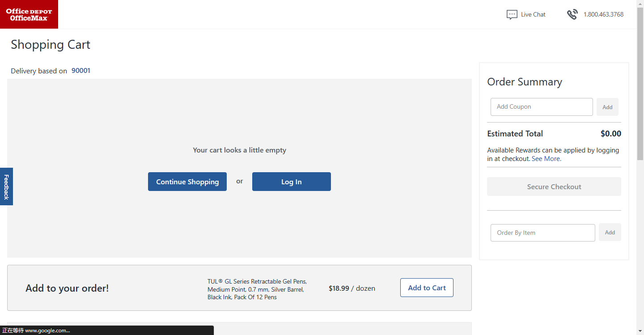Click the Order Summary heading
This screenshot has height=335, width=644.
click(525, 82)
